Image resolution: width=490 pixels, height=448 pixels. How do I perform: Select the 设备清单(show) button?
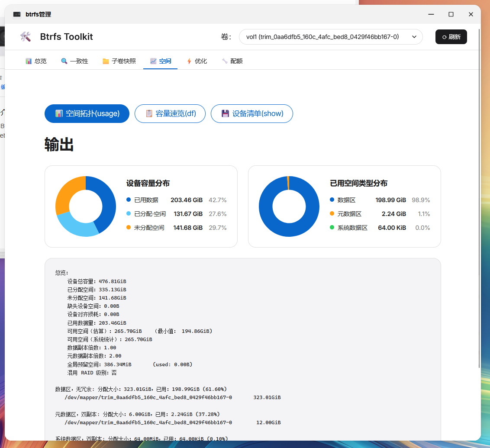(x=252, y=113)
